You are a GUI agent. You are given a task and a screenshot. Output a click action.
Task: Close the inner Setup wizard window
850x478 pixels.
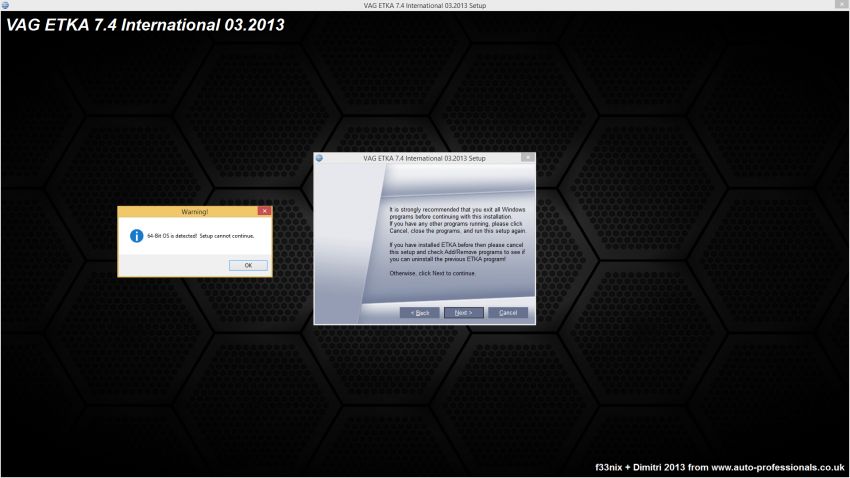tap(527, 158)
